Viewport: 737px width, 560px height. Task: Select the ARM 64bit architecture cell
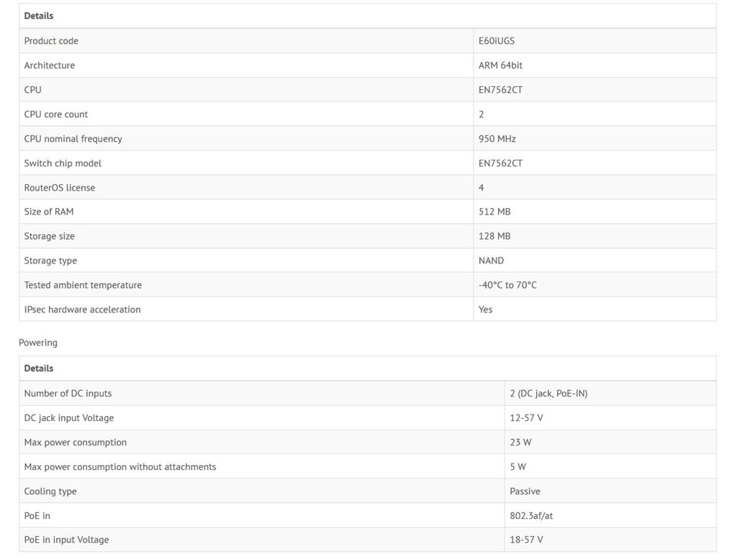[500, 66]
